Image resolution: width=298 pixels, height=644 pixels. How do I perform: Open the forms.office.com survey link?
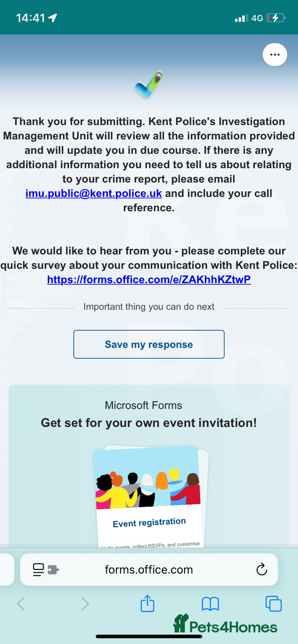pos(149,280)
